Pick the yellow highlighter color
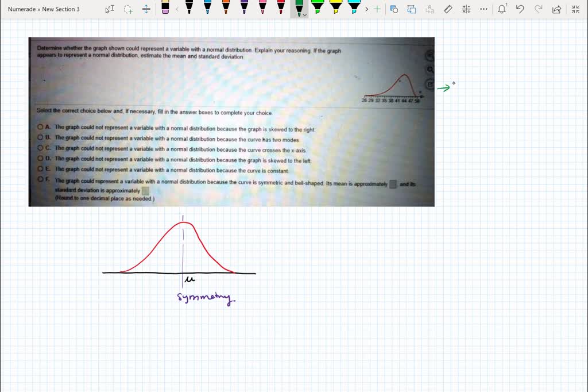 point(335,9)
